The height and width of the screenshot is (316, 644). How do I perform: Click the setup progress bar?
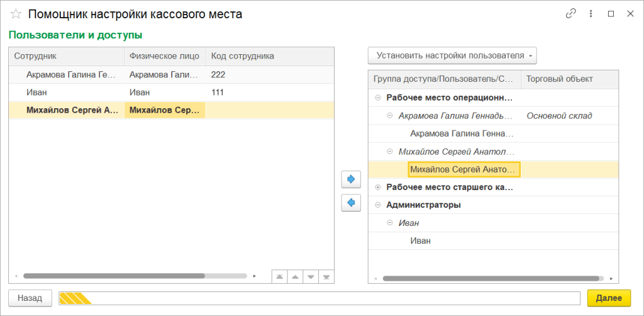[319, 298]
